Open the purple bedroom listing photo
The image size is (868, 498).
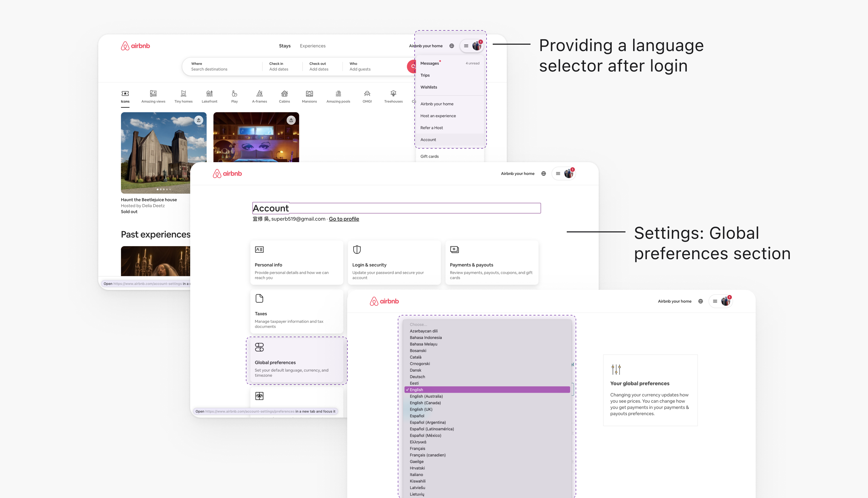point(256,137)
